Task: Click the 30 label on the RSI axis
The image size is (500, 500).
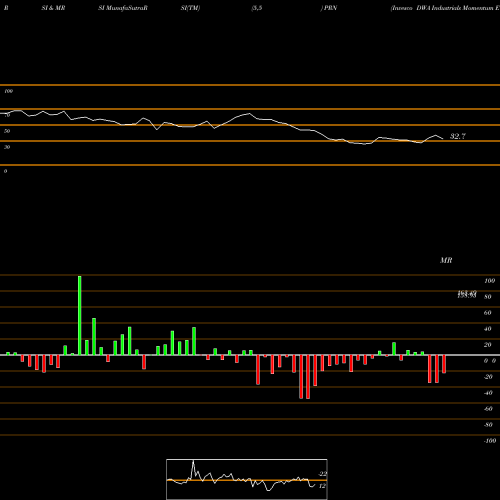Action: (x=7, y=147)
